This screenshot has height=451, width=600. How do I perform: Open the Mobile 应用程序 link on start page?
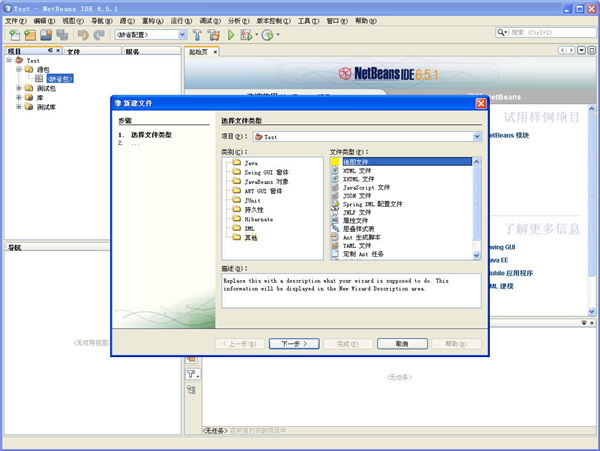click(x=510, y=273)
